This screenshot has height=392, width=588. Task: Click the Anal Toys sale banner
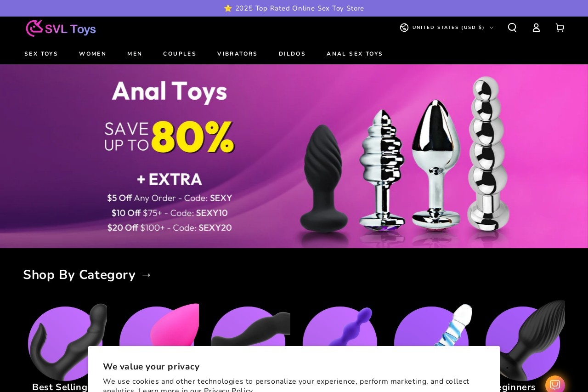coord(294,156)
